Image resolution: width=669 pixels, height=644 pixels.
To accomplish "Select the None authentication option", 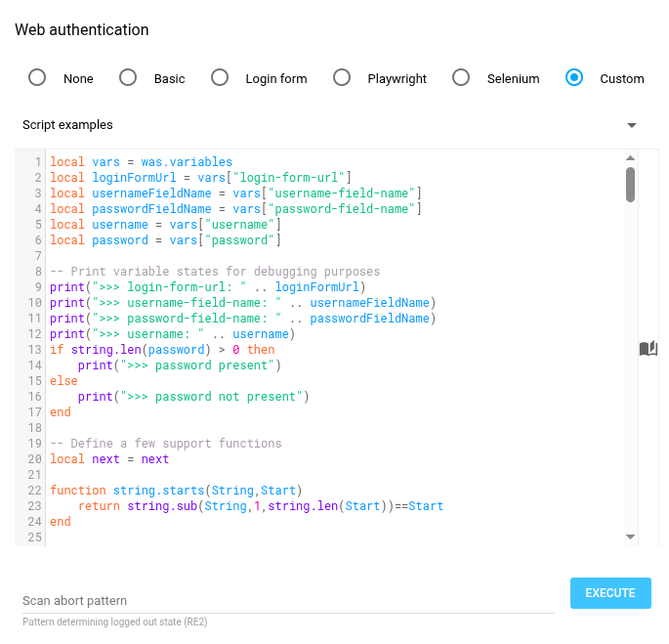I will coord(37,78).
